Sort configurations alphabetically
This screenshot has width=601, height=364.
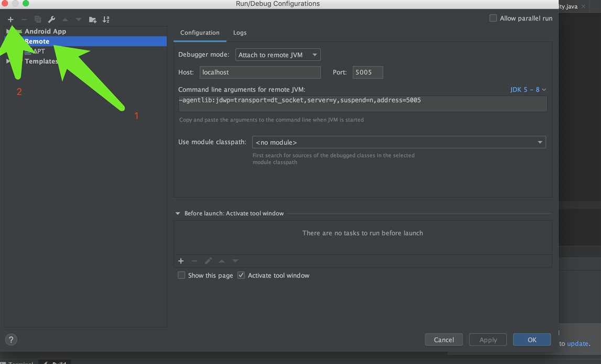pyautogui.click(x=106, y=19)
